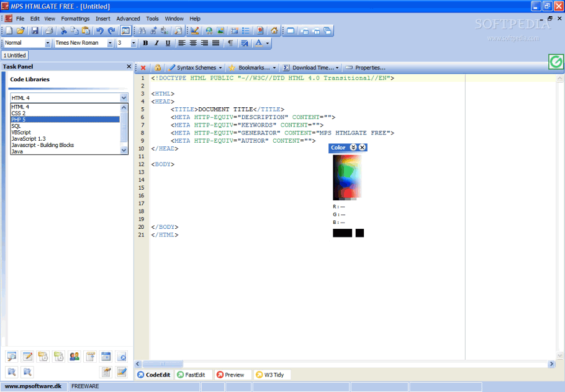Viewport: 565px width, 392px height.
Task: Select the 1 Untitled document tab
Action: 15,55
